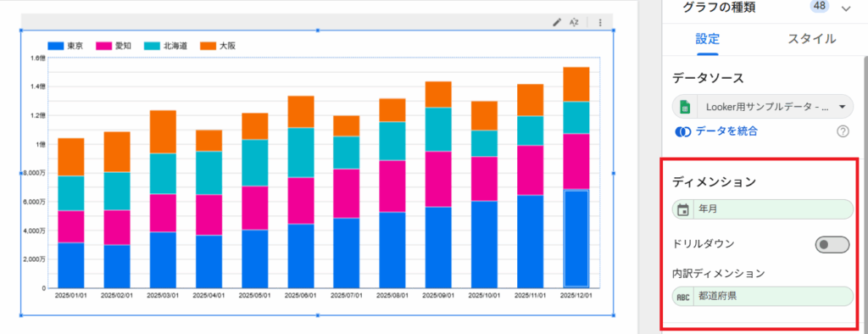Image resolution: width=868 pixels, height=334 pixels.
Task: Click the 2025/09/01 axis label
Action: click(439, 295)
